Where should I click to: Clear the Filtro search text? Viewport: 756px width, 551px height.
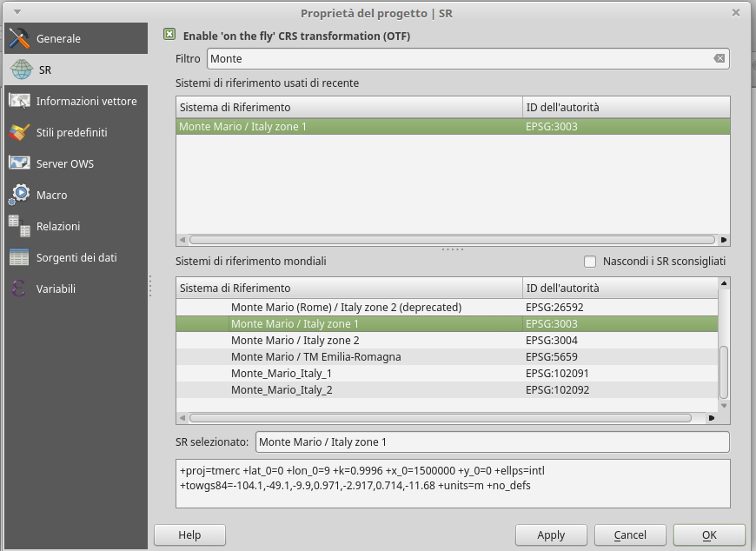click(x=719, y=59)
